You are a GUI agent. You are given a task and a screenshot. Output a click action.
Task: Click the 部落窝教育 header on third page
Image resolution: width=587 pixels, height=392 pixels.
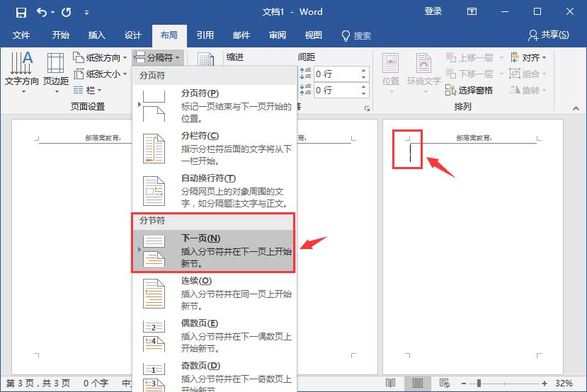tap(474, 138)
